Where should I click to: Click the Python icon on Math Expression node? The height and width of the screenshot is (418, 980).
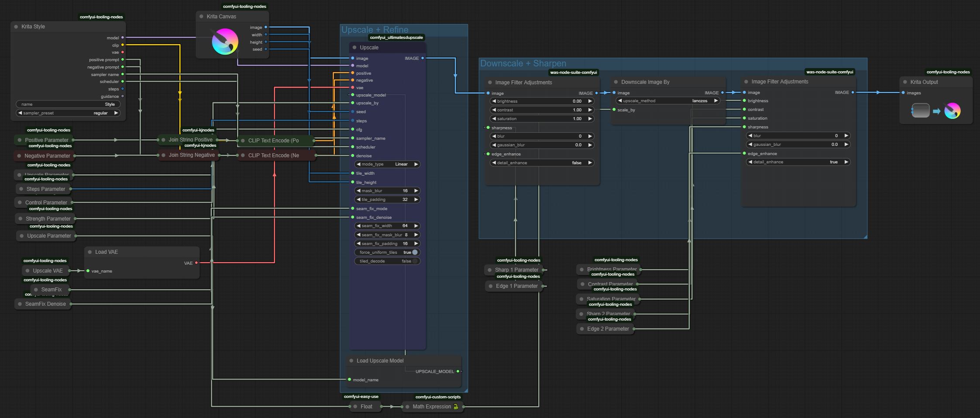tap(456, 407)
